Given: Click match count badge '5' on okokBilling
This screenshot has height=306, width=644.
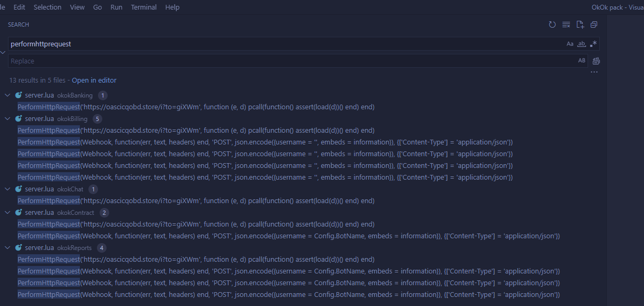Looking at the screenshot, I should [x=97, y=119].
